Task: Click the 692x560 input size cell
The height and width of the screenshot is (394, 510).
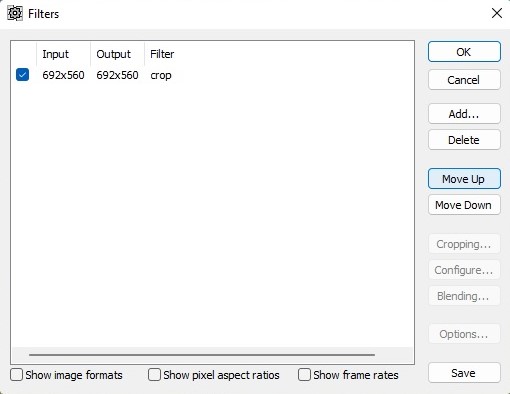Action: tap(63, 75)
